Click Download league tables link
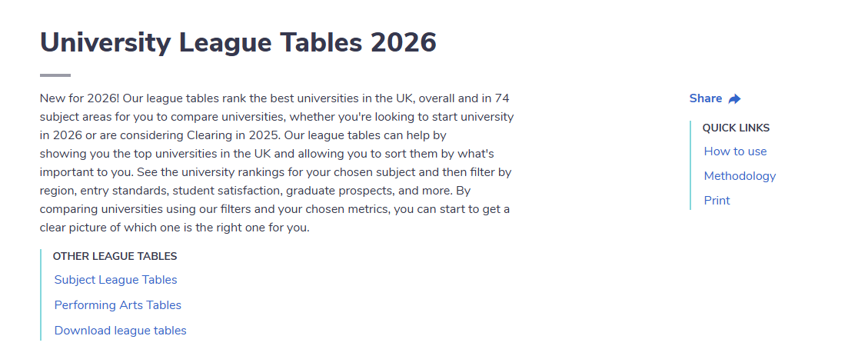 click(x=120, y=331)
